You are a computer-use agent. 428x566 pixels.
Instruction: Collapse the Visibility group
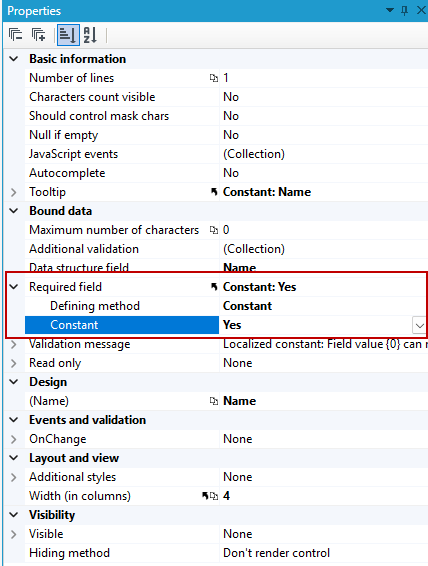coord(13,515)
